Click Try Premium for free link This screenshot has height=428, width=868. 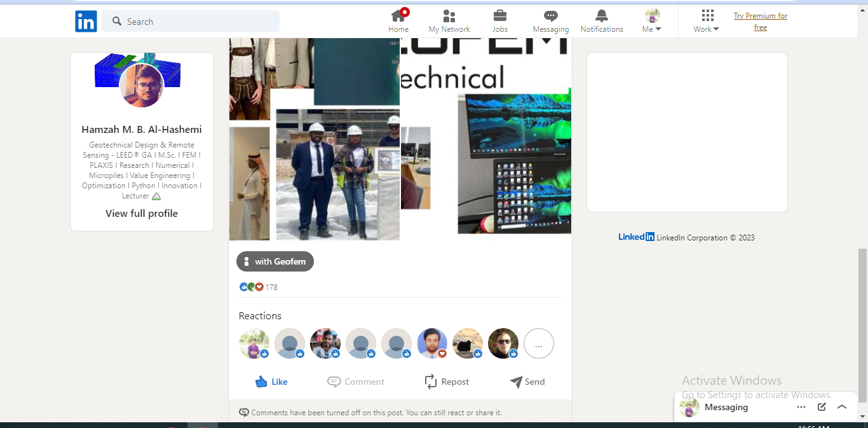point(761,22)
